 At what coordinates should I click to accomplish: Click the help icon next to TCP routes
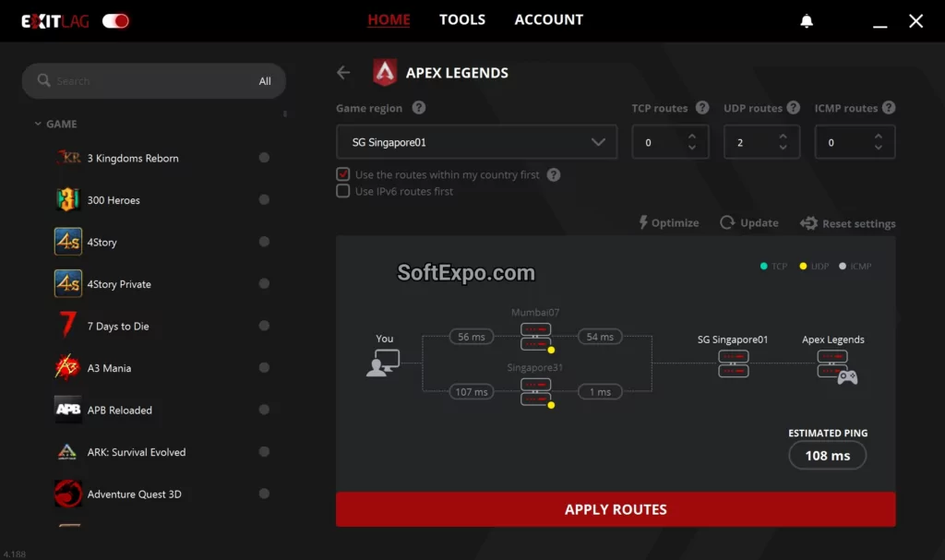(702, 108)
